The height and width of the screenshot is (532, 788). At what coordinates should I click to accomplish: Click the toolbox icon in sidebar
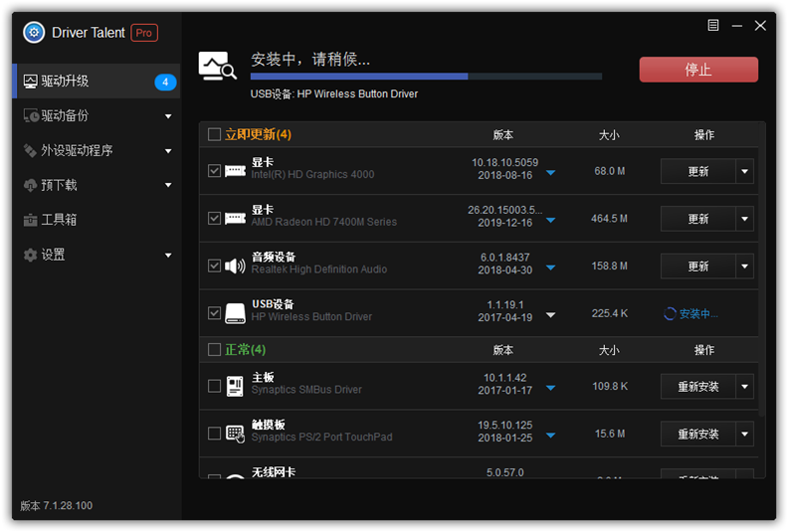(x=30, y=220)
